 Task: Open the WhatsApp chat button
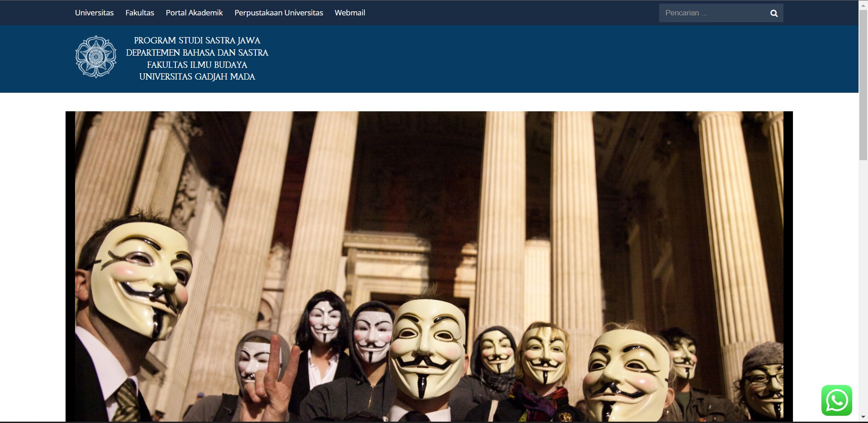[836, 400]
